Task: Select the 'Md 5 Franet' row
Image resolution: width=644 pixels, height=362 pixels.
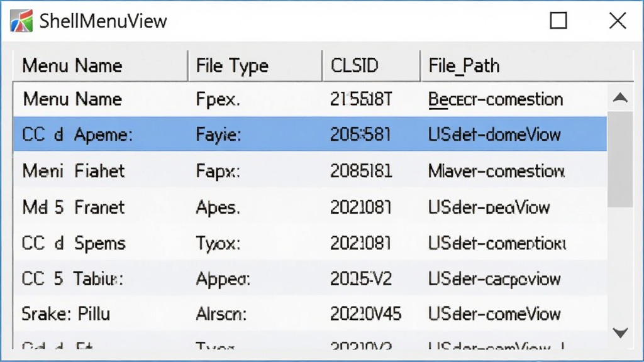Action: click(310, 207)
